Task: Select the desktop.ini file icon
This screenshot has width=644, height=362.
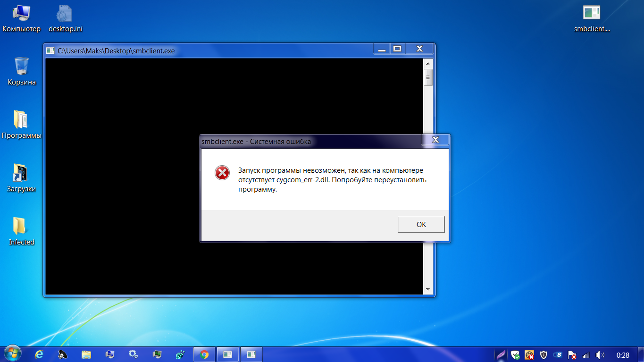Action: pos(66,19)
